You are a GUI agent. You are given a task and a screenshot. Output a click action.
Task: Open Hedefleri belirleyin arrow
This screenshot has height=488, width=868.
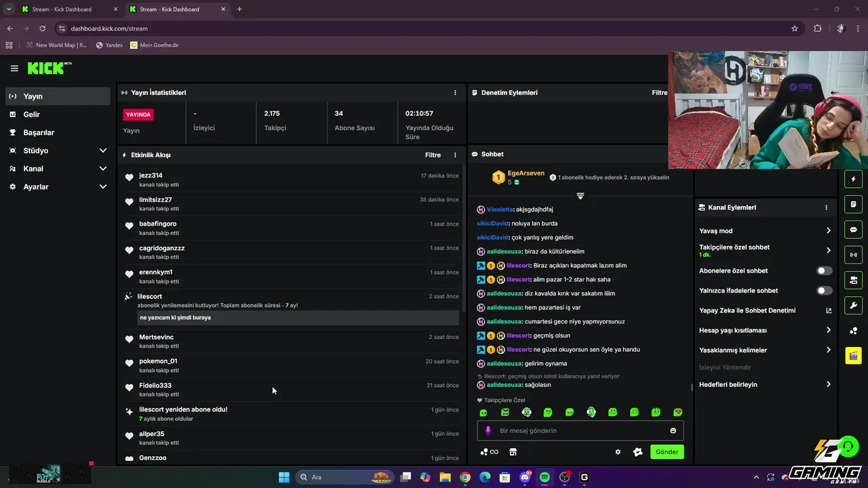[x=828, y=384]
